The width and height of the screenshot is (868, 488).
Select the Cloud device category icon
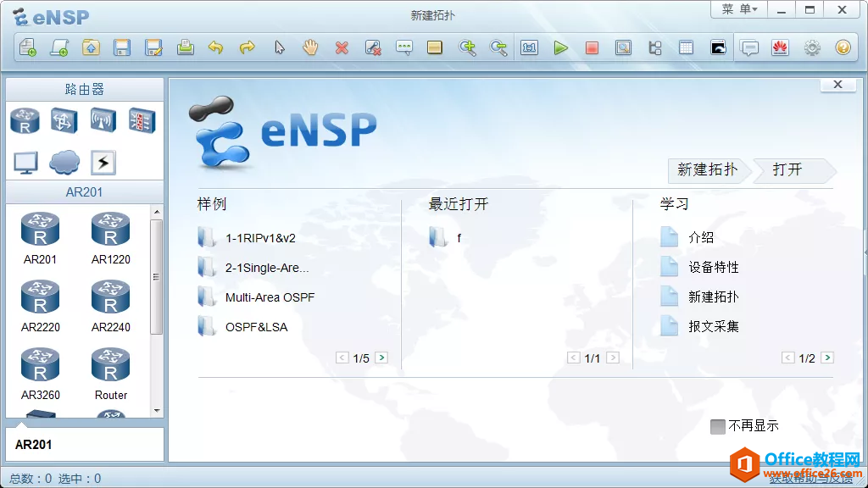[64, 163]
